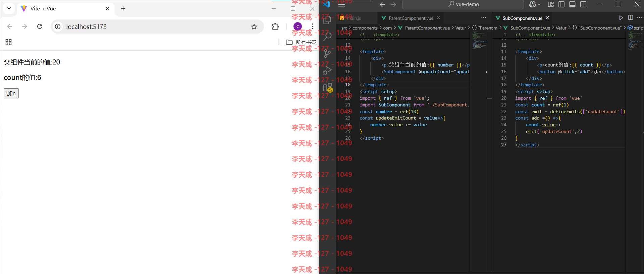Image resolution: width=644 pixels, height=274 pixels.
Task: Close the ParentComponent.vue tab
Action: pyautogui.click(x=438, y=18)
